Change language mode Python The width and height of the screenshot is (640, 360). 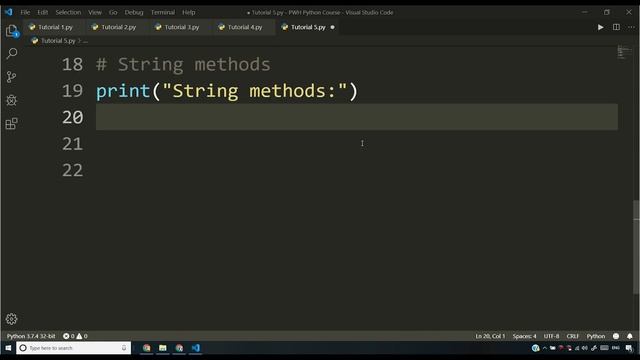(596, 336)
